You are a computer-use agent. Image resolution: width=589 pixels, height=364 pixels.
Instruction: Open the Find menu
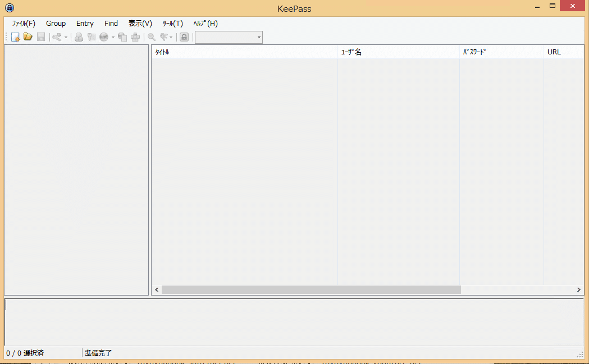coord(111,23)
